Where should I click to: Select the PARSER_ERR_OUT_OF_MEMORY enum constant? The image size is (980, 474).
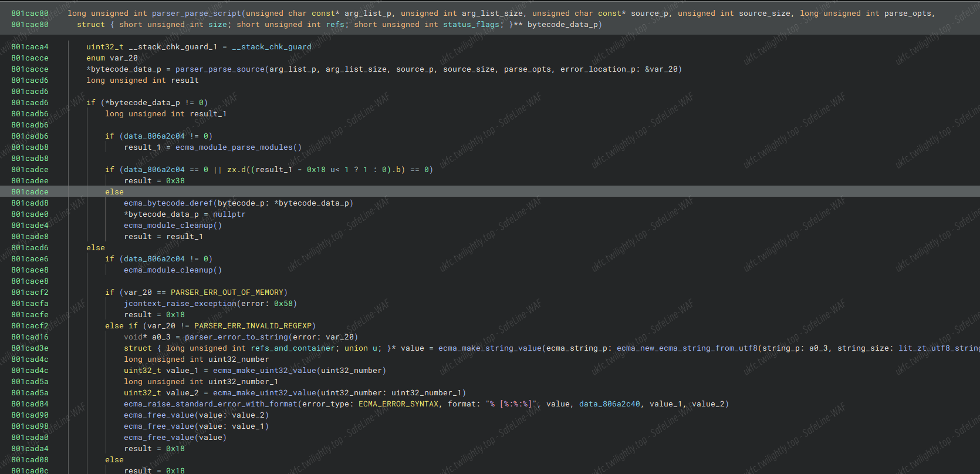[227, 293]
